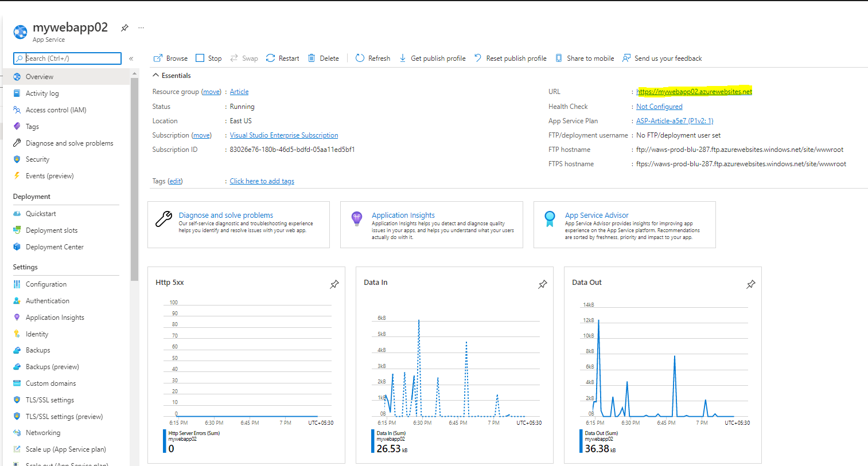Screen dimensions: 868x466
Task: Stop the web app
Action: tap(209, 58)
